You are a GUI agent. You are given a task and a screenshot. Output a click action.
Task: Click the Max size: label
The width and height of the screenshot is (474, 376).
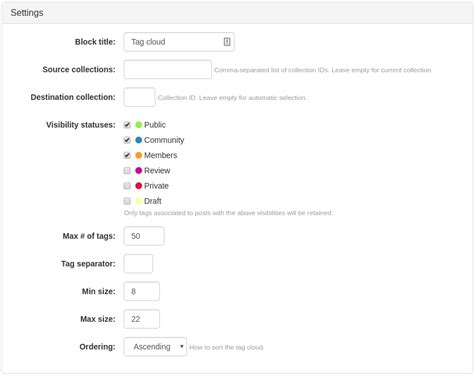click(x=98, y=319)
